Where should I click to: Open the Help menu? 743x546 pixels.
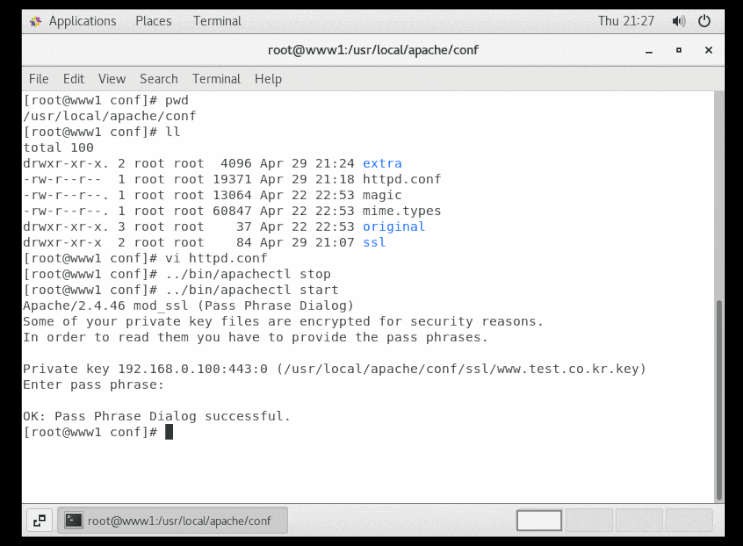pos(268,79)
